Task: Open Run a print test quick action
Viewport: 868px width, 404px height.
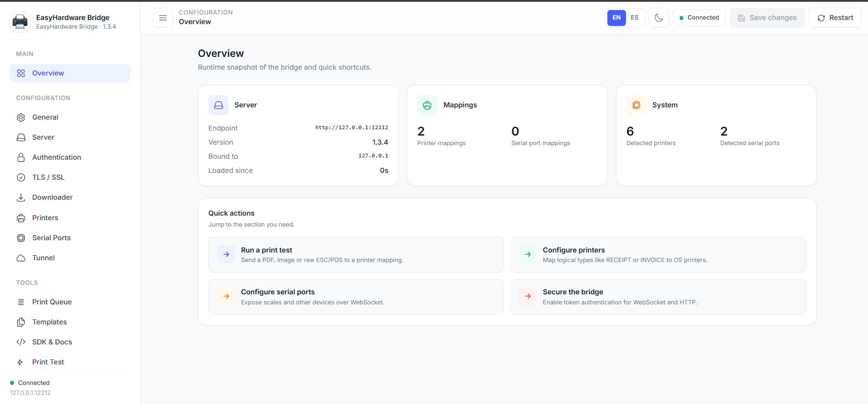Action: (x=356, y=255)
